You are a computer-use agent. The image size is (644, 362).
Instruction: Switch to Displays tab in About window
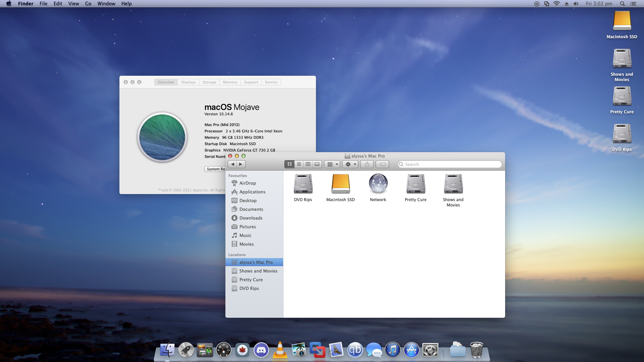pyautogui.click(x=189, y=82)
